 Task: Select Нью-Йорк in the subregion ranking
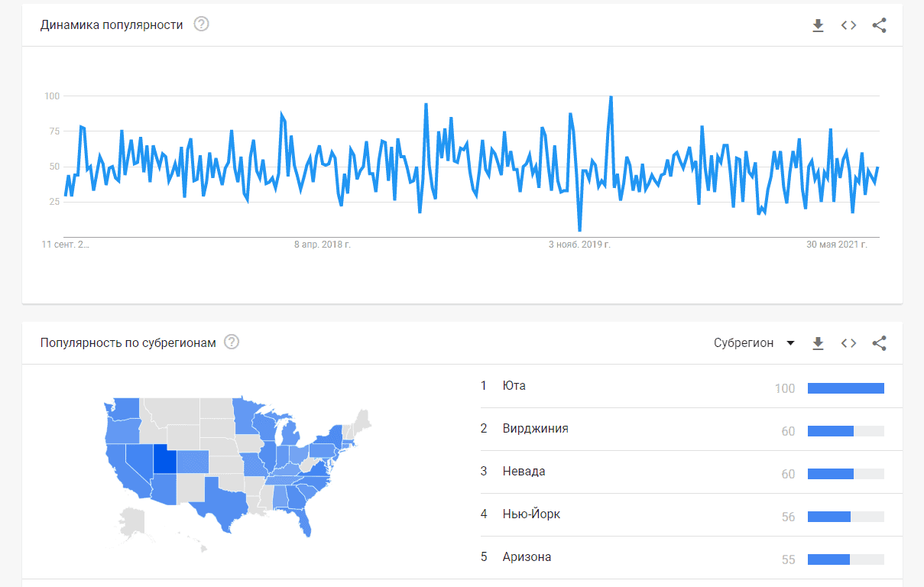click(531, 514)
